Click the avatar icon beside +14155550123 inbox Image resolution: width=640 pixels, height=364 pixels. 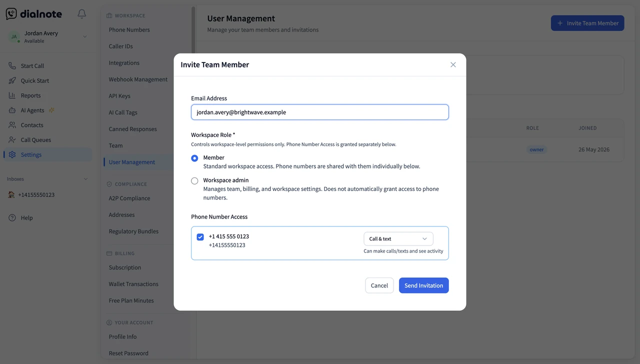click(11, 194)
